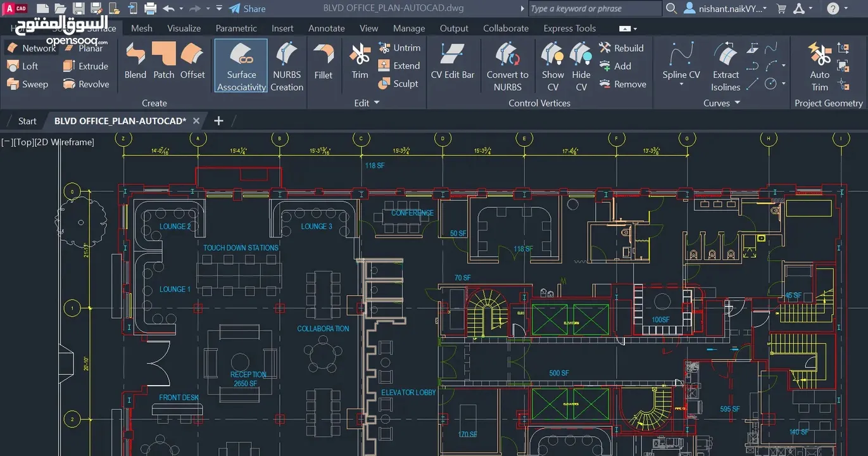The width and height of the screenshot is (868, 456).
Task: Open the Redo history dropdown arrow
Action: pos(207,9)
